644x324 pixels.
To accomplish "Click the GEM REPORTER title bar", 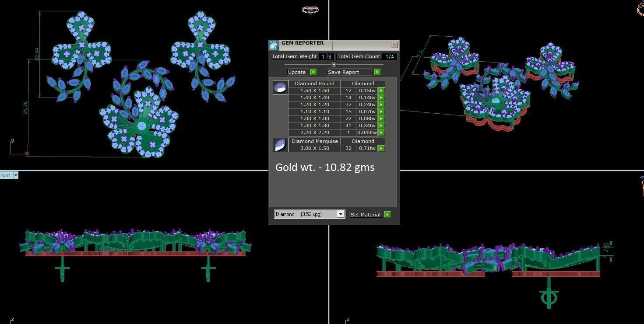I will (334, 45).
